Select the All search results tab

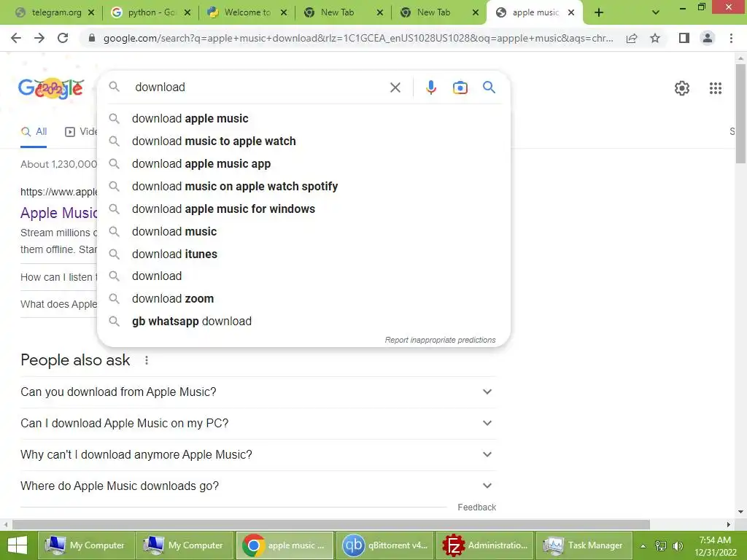pyautogui.click(x=34, y=132)
